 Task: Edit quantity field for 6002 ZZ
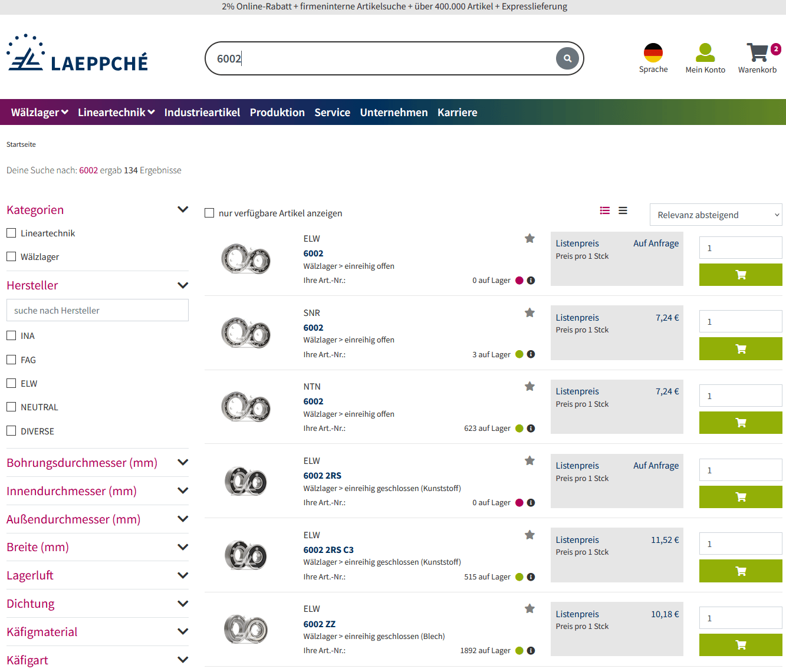(741, 618)
